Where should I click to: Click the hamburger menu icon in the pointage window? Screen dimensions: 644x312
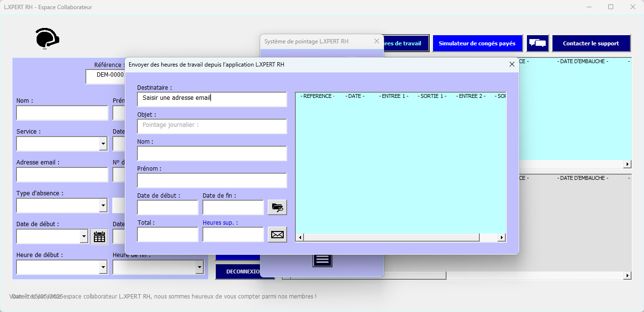[x=323, y=260]
